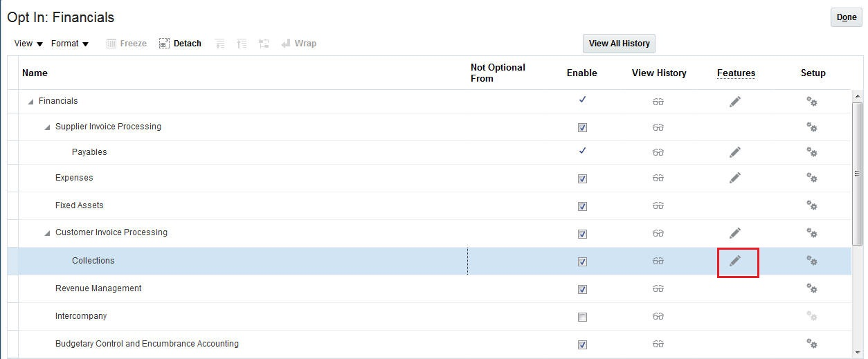Click the vertical scrollbar down arrow
Image resolution: width=868 pixels, height=359 pixels.
click(x=858, y=353)
